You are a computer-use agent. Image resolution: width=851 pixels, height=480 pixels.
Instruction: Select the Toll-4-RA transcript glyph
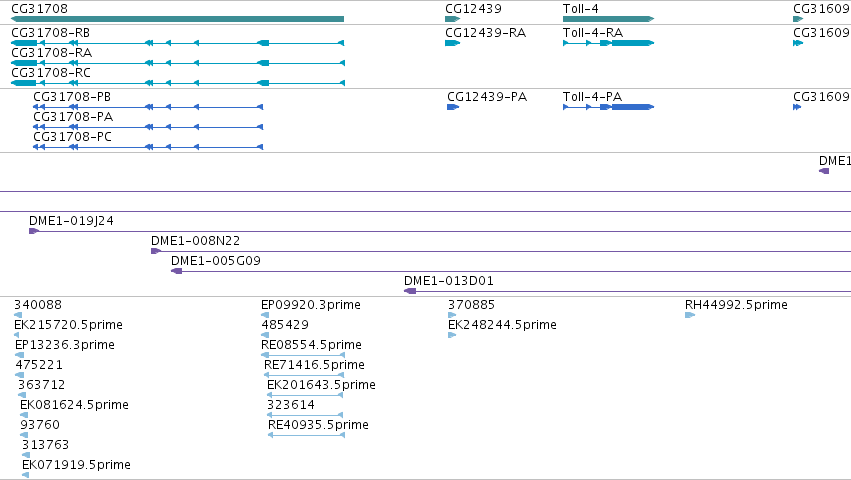point(608,43)
